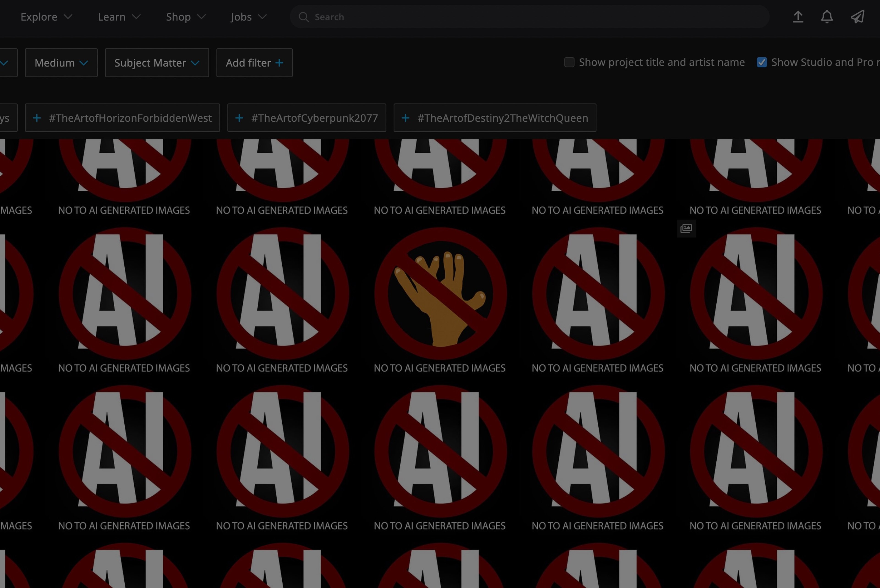Image resolution: width=880 pixels, height=588 pixels.
Task: Select the #TheArtofCyberpunk2077 tag
Action: pos(306,118)
